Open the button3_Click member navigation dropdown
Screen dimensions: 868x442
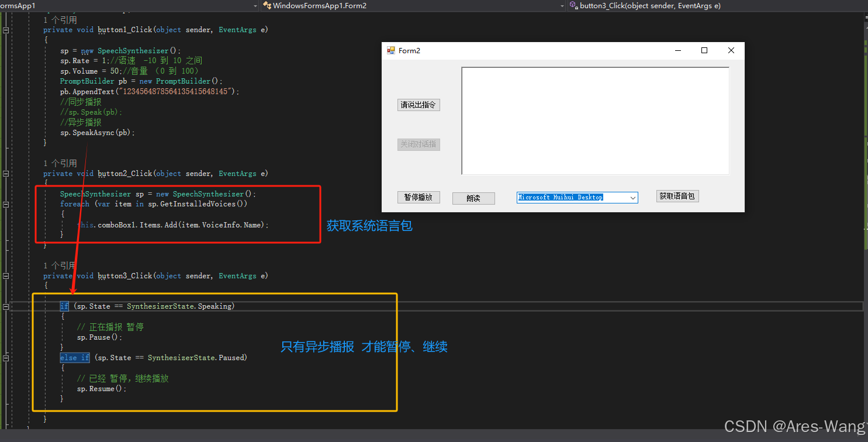point(718,5)
